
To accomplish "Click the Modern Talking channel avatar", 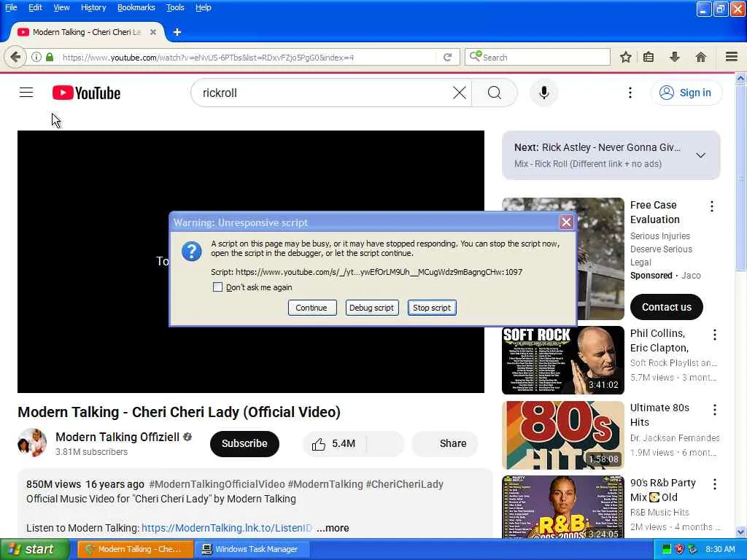I will click(32, 443).
